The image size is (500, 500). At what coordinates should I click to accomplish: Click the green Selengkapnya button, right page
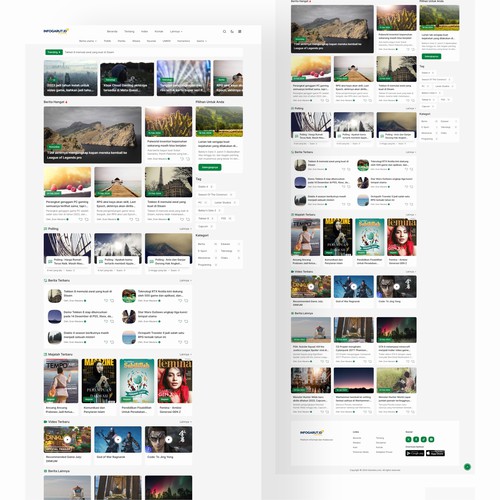tap(431, 56)
